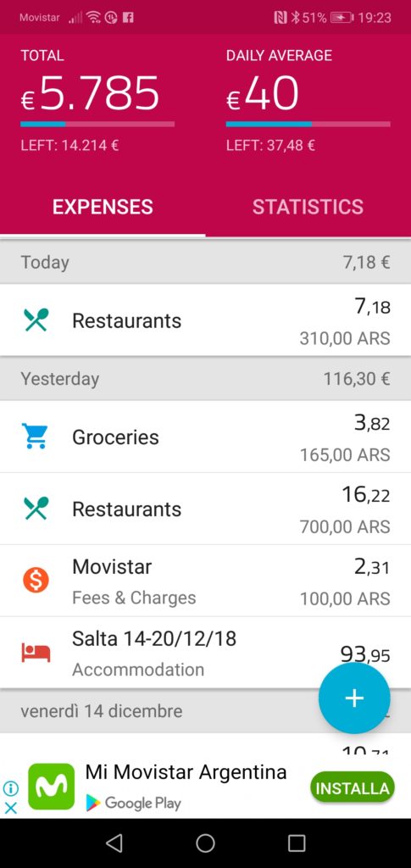Viewport: 411px width, 868px height.
Task: Open recent apps with the square button
Action: (x=297, y=843)
